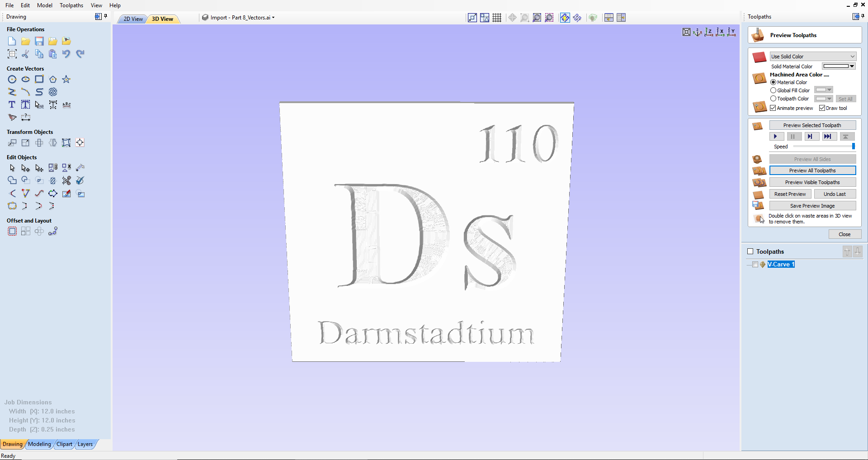Click the zoom to fit icon in 3D view
The width and height of the screenshot is (868, 460).
coord(686,32)
